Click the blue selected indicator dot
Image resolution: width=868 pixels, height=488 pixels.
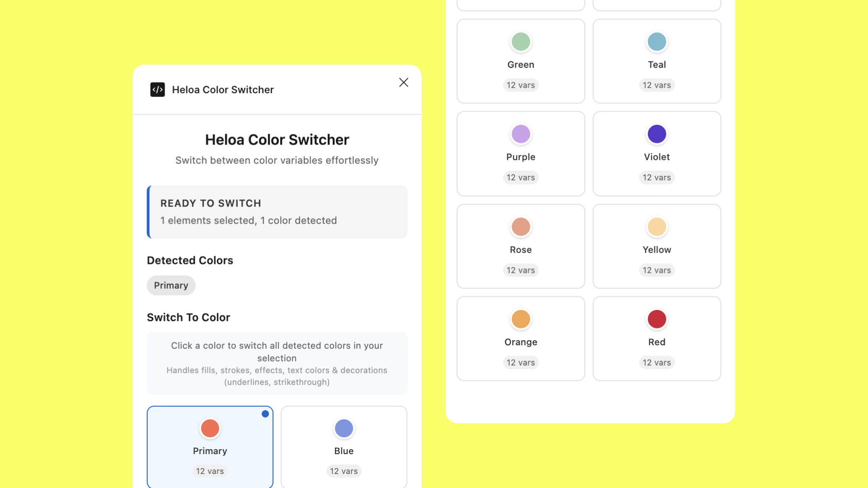265,414
